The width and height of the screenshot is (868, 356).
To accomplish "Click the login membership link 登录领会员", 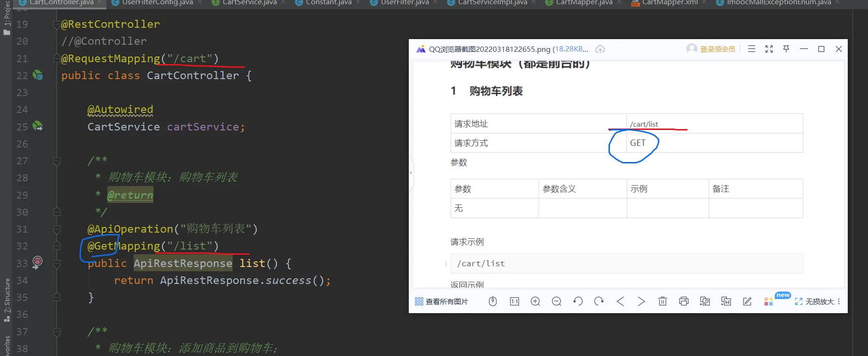I will [x=718, y=49].
